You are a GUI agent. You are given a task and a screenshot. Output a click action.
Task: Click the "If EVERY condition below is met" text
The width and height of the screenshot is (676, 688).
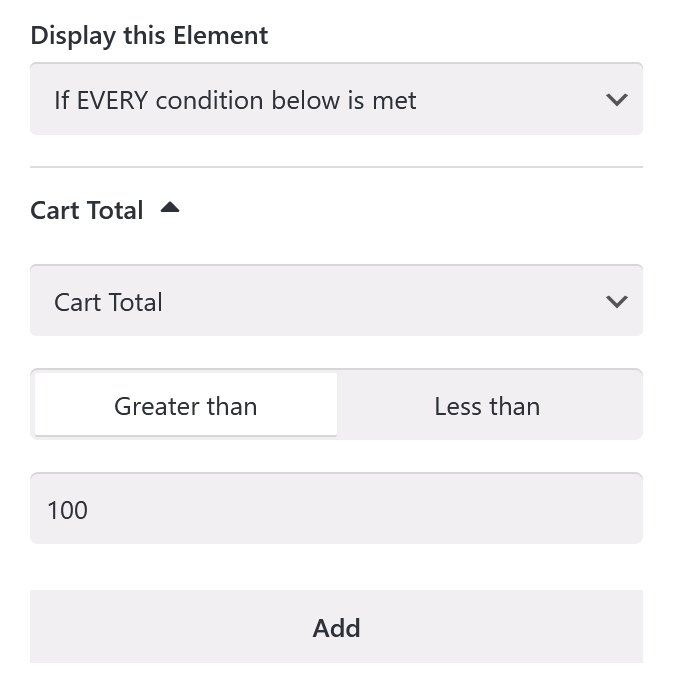point(235,100)
